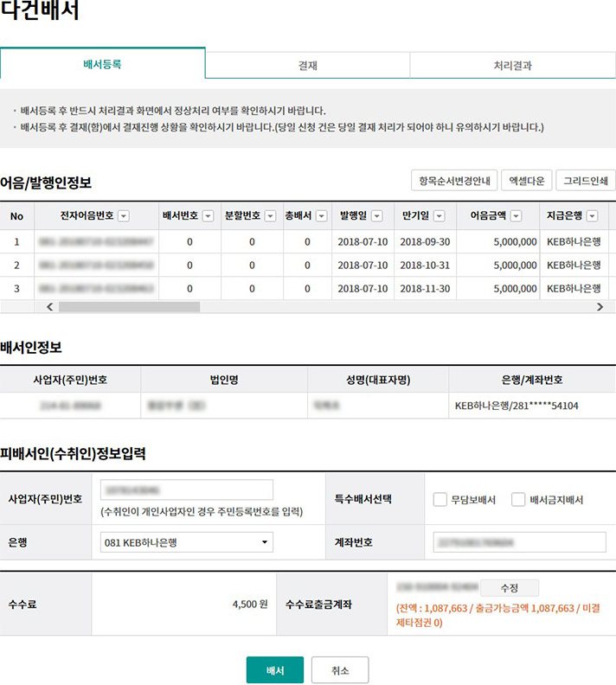Click the 지급은행 column dropdown arrow

[594, 216]
